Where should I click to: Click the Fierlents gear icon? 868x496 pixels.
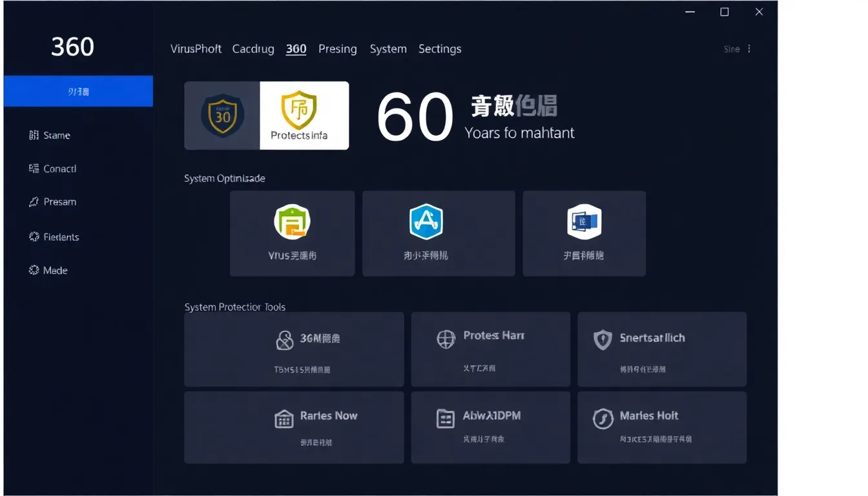click(34, 236)
